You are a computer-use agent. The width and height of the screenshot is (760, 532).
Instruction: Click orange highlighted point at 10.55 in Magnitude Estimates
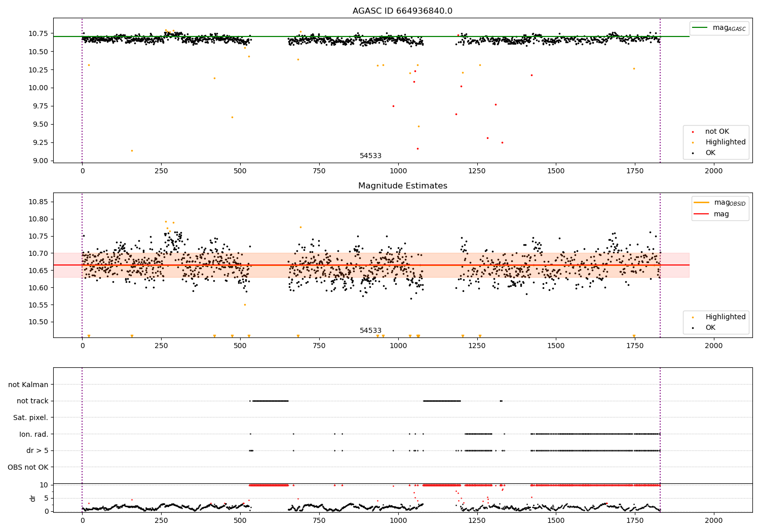(245, 305)
